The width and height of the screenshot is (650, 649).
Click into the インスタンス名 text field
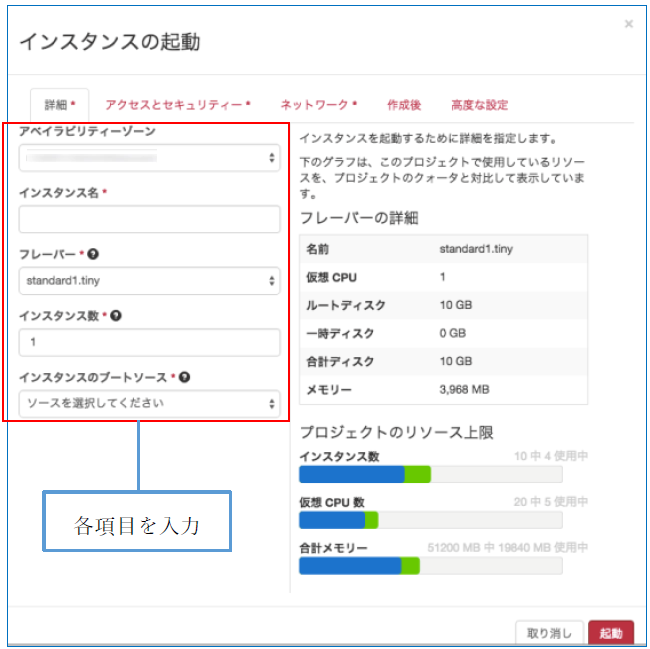[x=149, y=220]
